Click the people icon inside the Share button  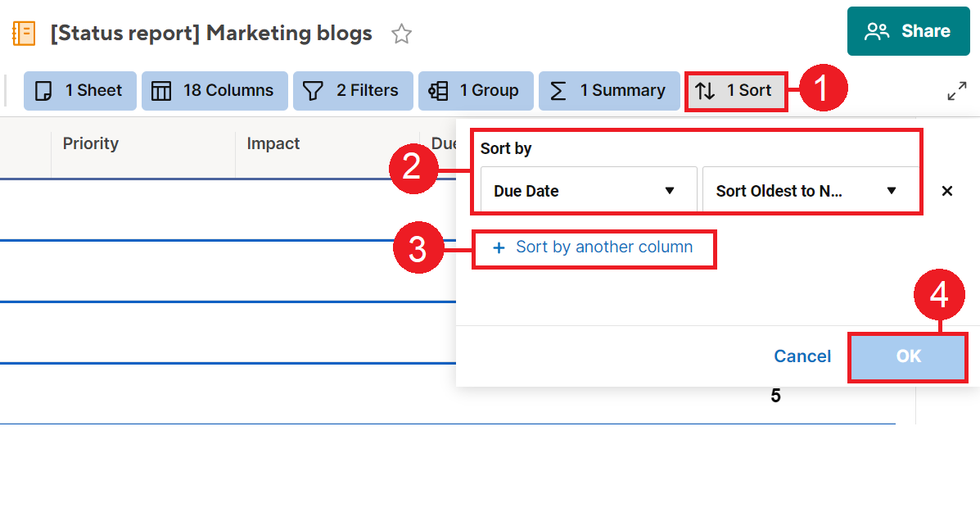pyautogui.click(x=878, y=31)
